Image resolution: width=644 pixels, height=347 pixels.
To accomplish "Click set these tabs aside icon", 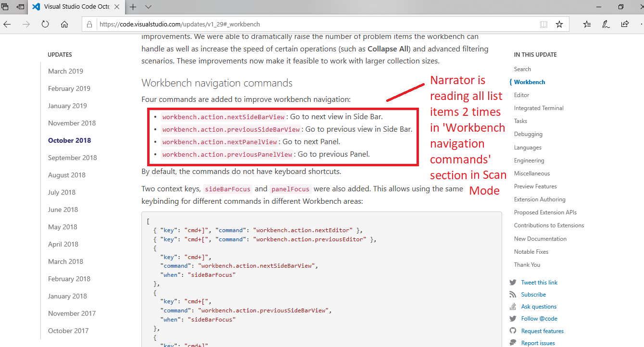I will [x=20, y=7].
